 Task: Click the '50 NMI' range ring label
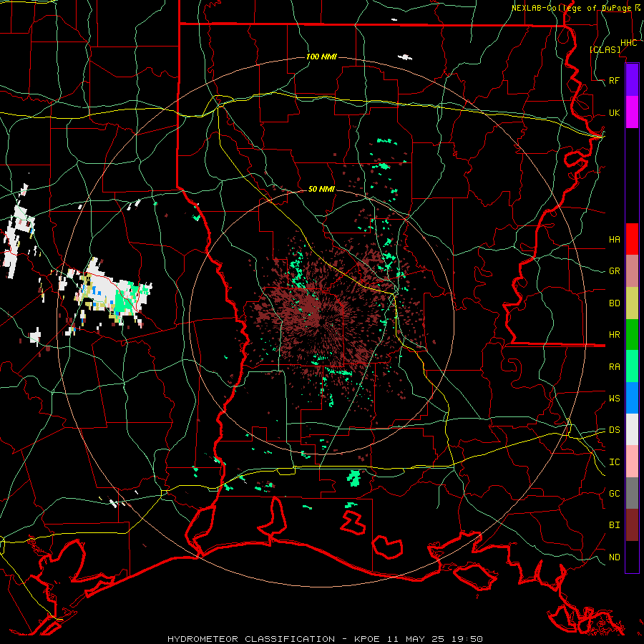click(321, 189)
